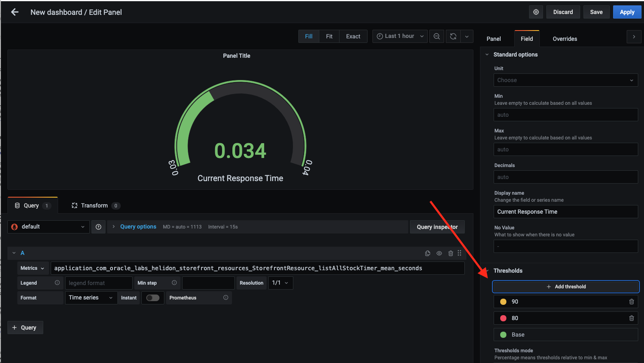Screen dimensions: 644x363
Task: Open the default data source dropdown
Action: click(x=49, y=227)
